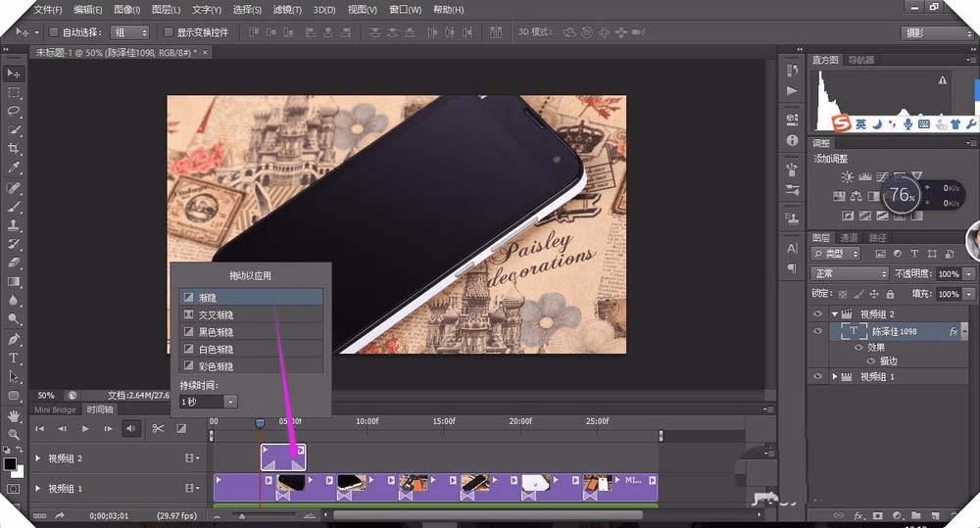980x528 pixels.
Task: Hide the 视频组 1 layer via eye icon
Action: pyautogui.click(x=818, y=377)
